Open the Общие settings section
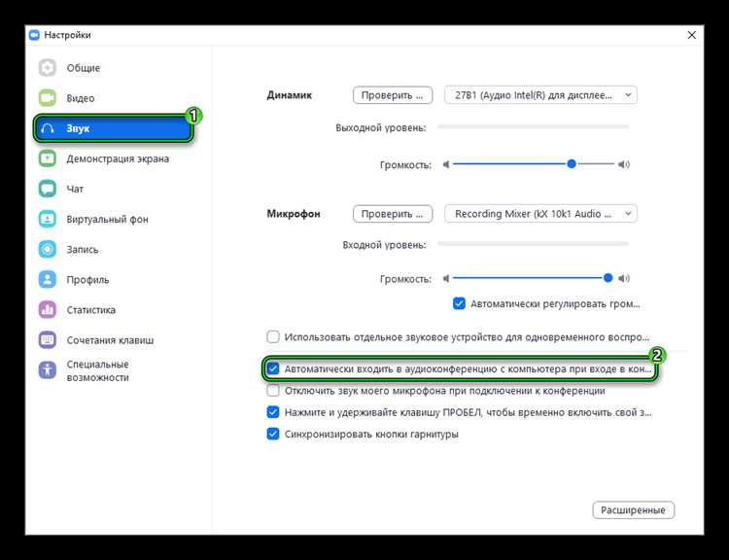The width and height of the screenshot is (729, 560). tap(84, 68)
